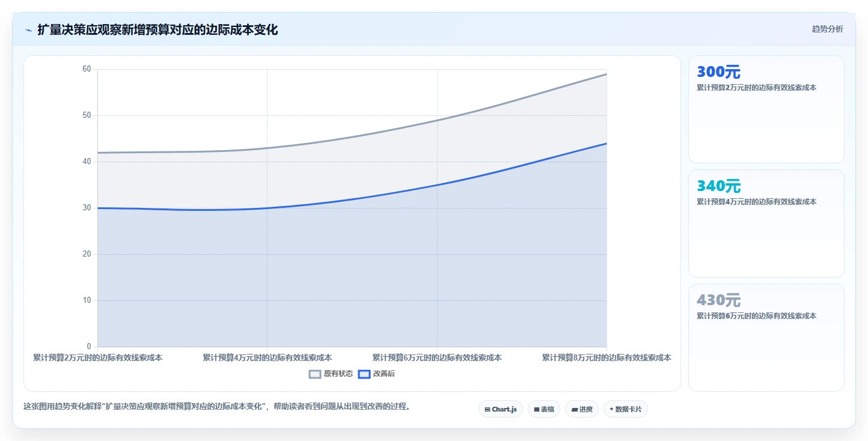This screenshot has height=441, width=868.
Task: Select the Chart.js tag
Action: click(x=501, y=409)
